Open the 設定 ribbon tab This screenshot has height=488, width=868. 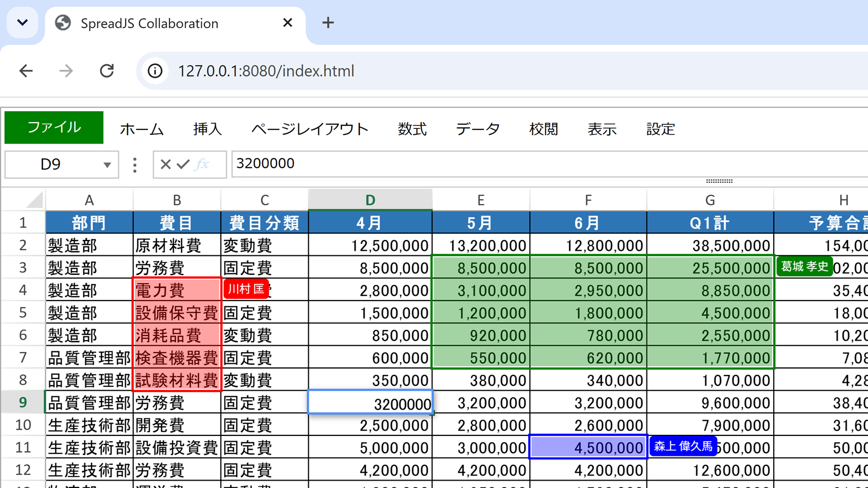(660, 129)
